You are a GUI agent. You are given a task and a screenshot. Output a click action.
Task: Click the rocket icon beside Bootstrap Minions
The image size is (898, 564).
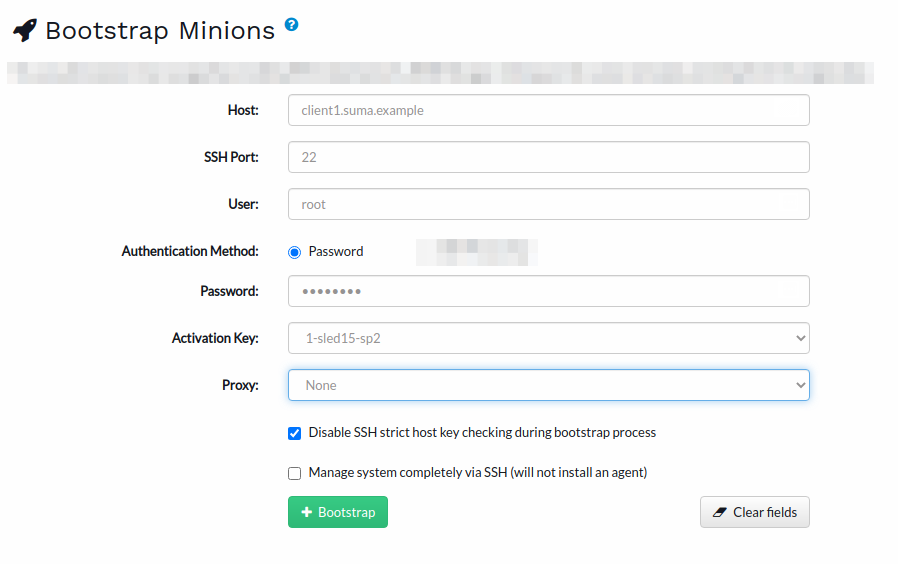point(25,30)
